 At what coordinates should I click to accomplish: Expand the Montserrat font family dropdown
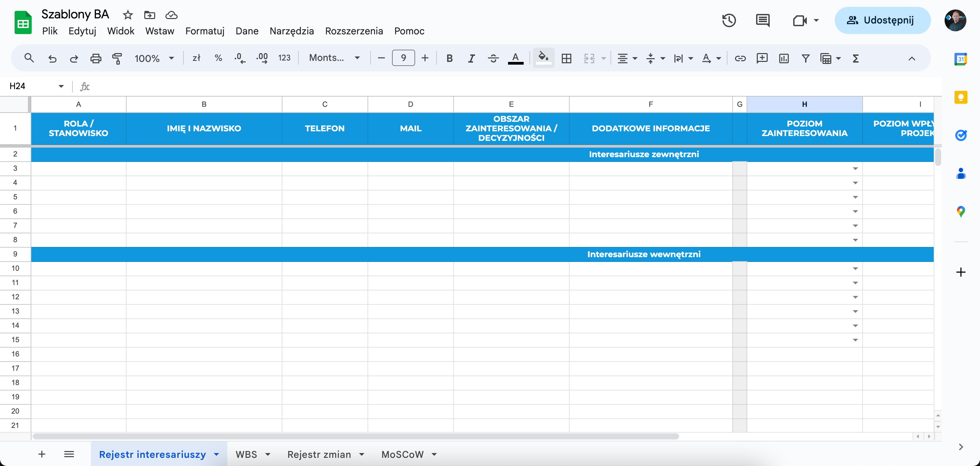(334, 58)
